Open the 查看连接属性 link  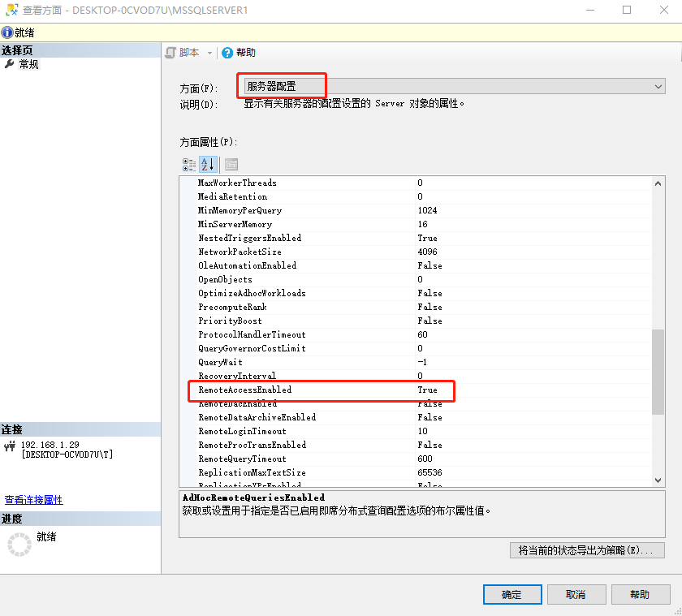(34, 500)
